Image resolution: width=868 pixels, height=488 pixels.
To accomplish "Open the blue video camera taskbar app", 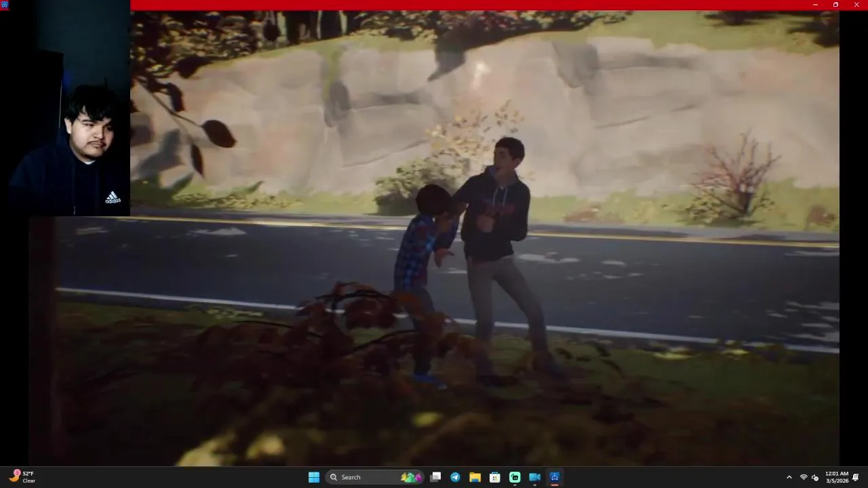I will pos(534,477).
